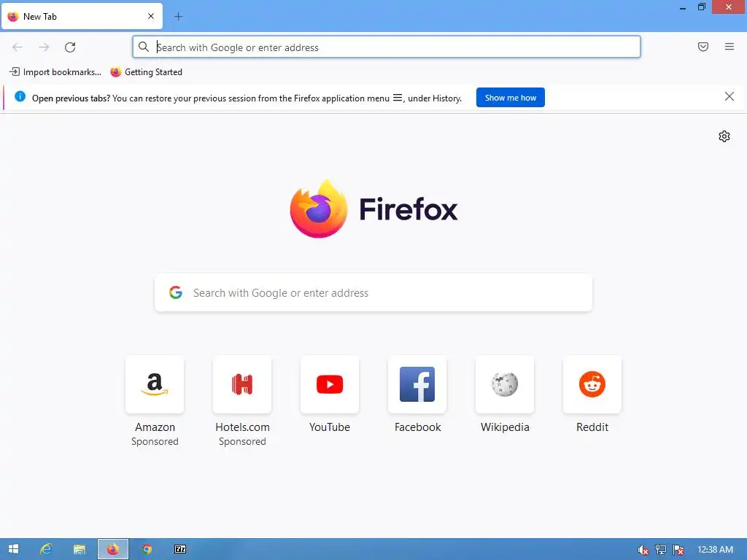747x560 pixels.
Task: Click the Show me how button
Action: [510, 98]
